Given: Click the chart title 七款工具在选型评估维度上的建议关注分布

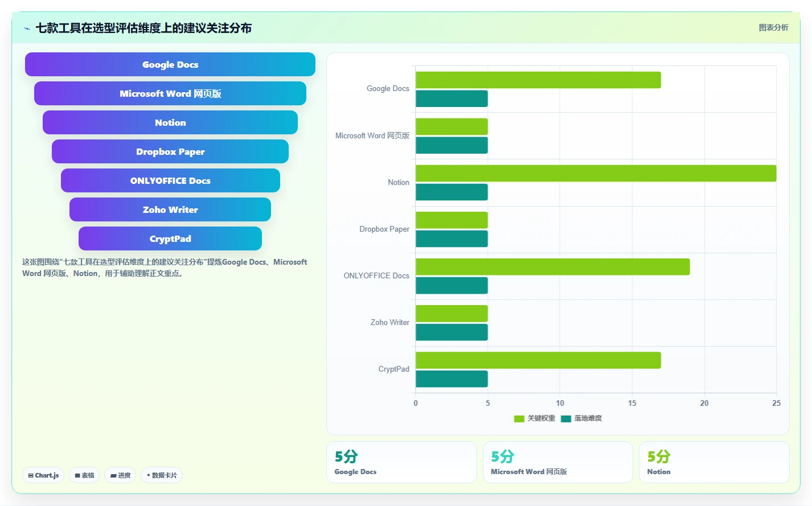Looking at the screenshot, I should point(143,28).
